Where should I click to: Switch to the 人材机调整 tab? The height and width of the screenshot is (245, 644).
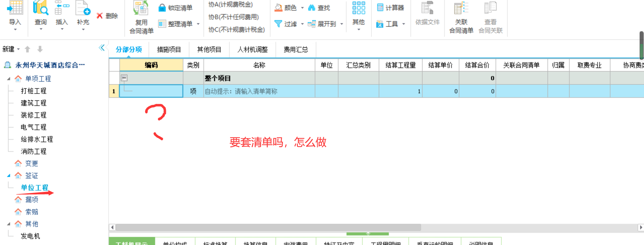252,49
